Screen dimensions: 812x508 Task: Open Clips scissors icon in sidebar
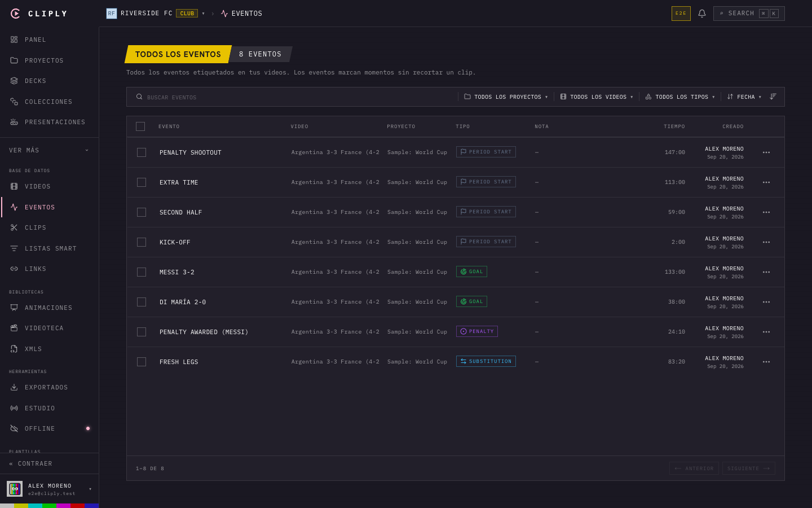point(14,227)
